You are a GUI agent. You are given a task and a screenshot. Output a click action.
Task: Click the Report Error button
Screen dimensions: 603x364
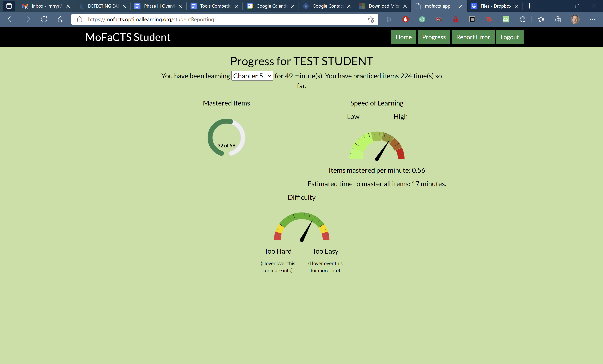click(x=473, y=37)
